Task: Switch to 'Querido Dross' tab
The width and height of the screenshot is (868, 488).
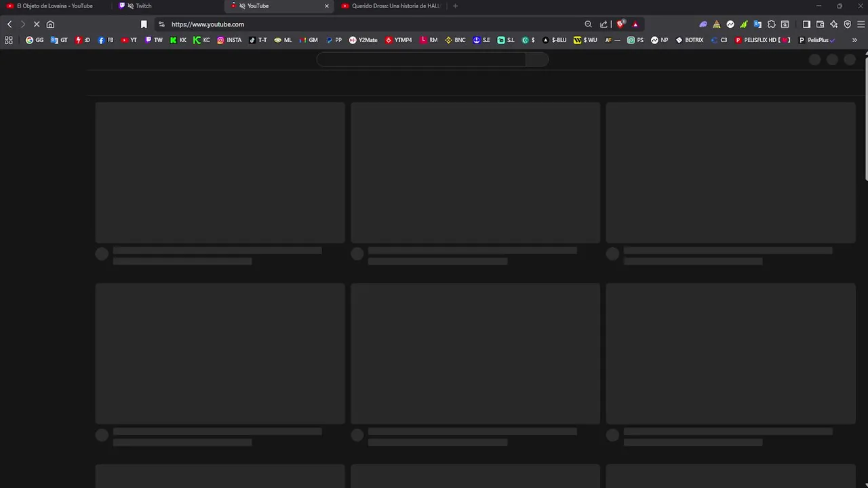Action: (x=392, y=6)
